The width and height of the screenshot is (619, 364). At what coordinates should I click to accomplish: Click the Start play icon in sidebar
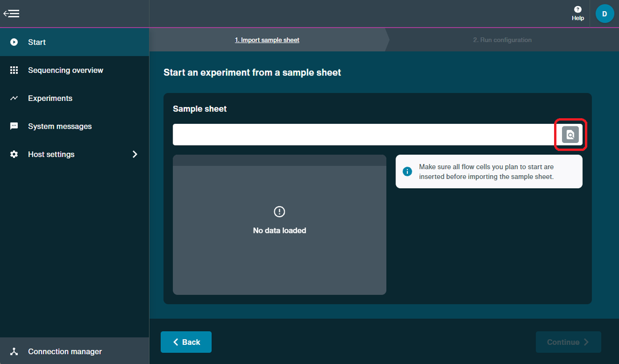point(14,42)
